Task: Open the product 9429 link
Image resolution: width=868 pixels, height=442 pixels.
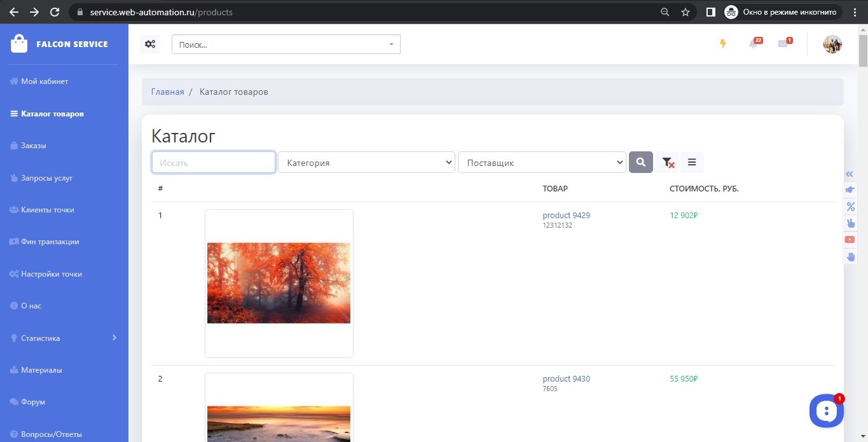Action: [566, 216]
